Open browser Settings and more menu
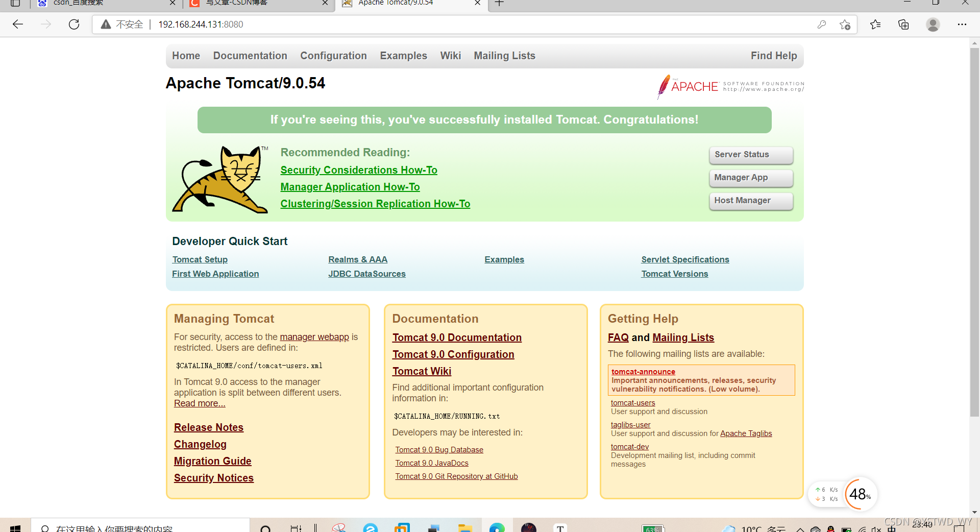 tap(962, 25)
